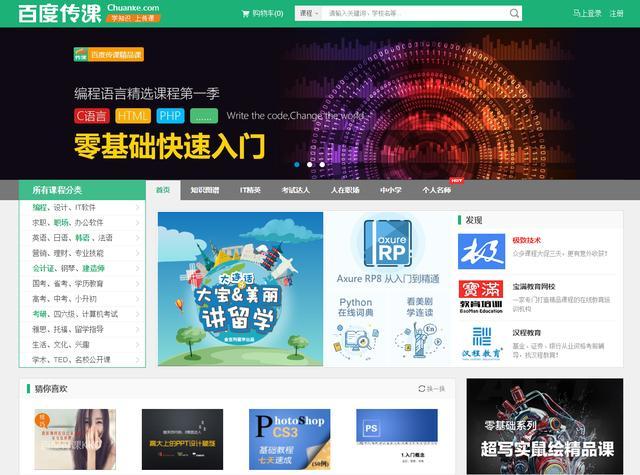Click the 编程语言精选课程第一季 banner title
Viewport: 640px width, 475px height.
(x=147, y=93)
